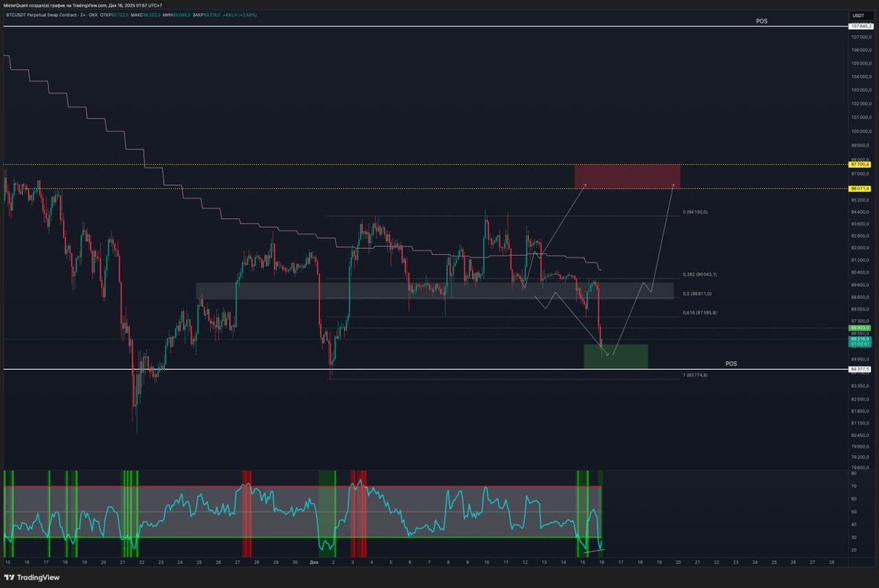The height and width of the screenshot is (588, 879).
Task: Click the open value 85 722,5 in the legend
Action: 120,15
